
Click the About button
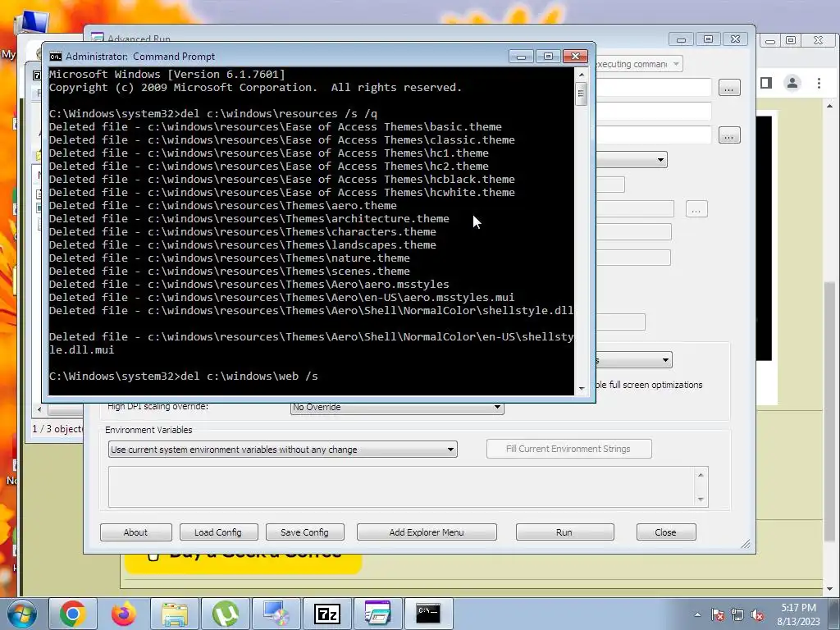(135, 532)
